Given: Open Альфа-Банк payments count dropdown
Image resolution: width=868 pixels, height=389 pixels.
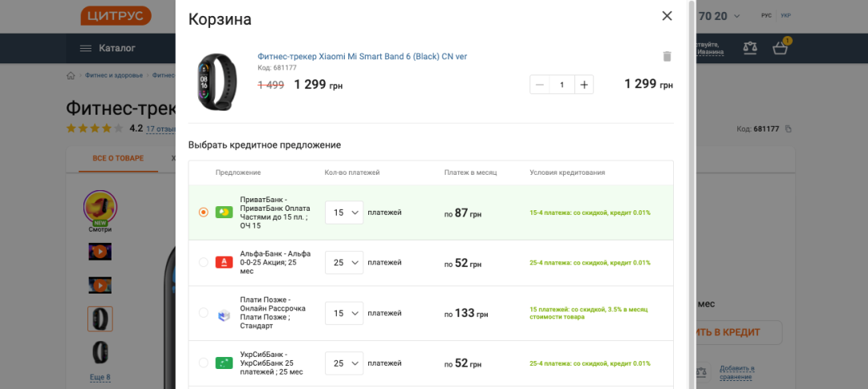Looking at the screenshot, I should click(x=344, y=262).
